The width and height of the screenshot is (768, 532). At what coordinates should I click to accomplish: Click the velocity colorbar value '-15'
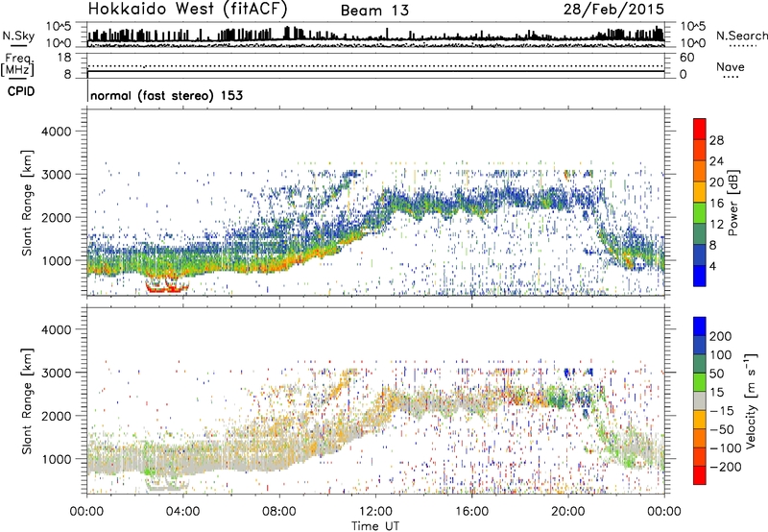[x=721, y=410]
